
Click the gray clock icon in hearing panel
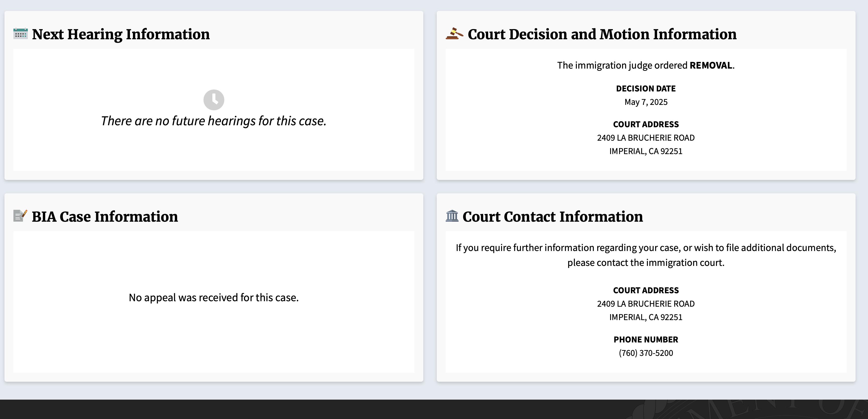214,100
